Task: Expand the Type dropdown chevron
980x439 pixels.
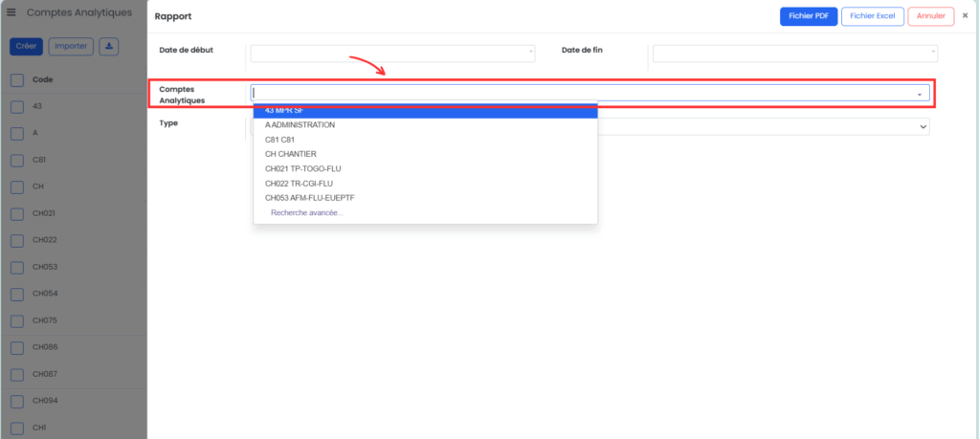Action: pyautogui.click(x=923, y=126)
